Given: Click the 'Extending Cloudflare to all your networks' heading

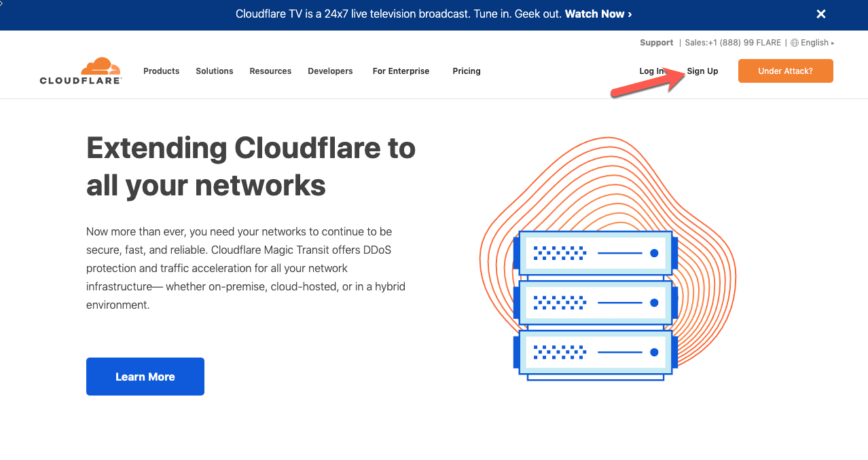Looking at the screenshot, I should click(251, 166).
